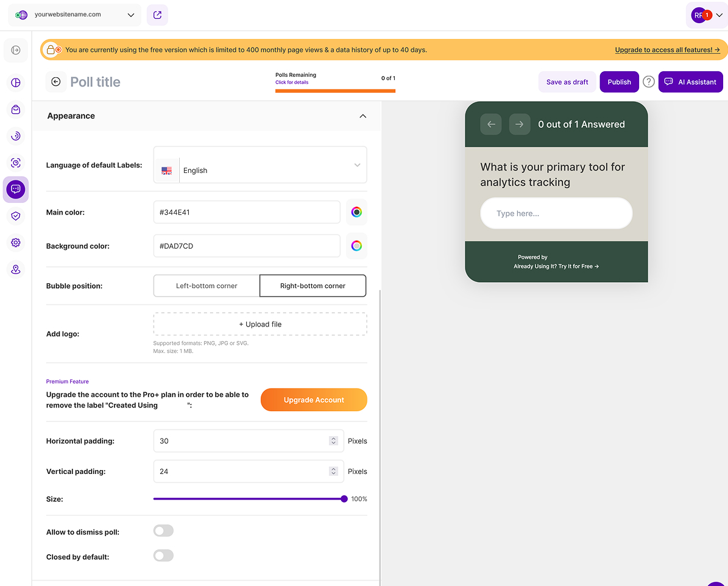Screen dimensions: 728x586
Task: Open the user account menu chevron
Action: pyautogui.click(x=719, y=15)
